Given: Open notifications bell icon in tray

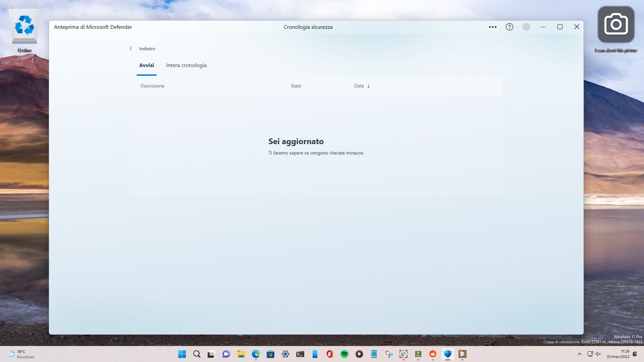Looking at the screenshot, I should pos(635,354).
